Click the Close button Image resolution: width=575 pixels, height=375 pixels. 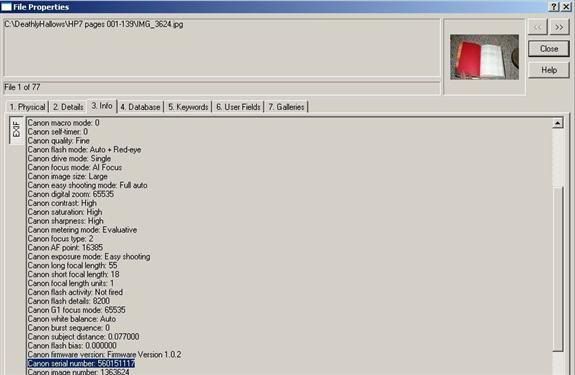549,49
